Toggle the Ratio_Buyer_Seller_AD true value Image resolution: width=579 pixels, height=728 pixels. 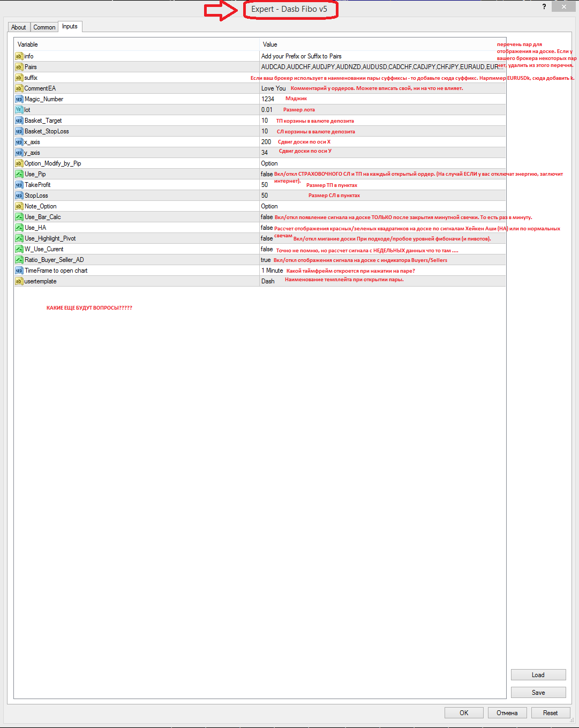point(266,260)
